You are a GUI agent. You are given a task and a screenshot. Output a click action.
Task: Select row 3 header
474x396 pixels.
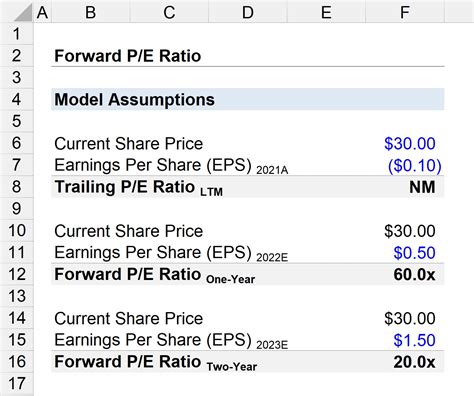(x=17, y=77)
